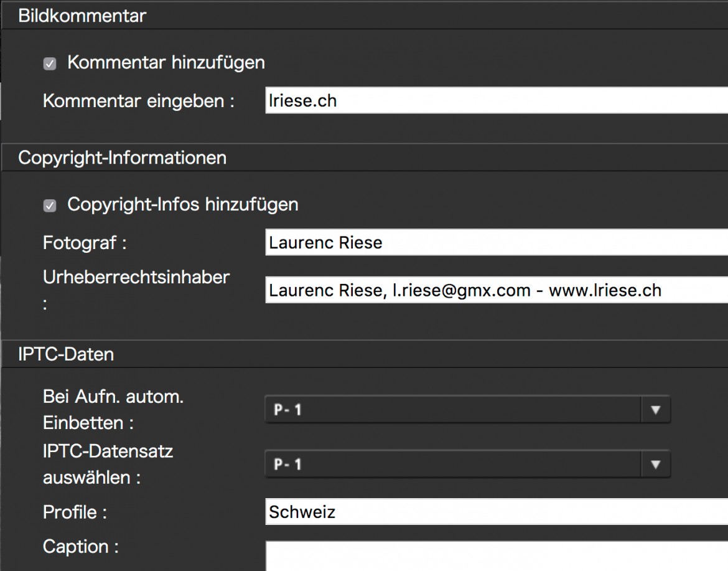This screenshot has width=728, height=571.
Task: Open the Bei Aufn. autom. Einbetten dropdown
Action: pyautogui.click(x=467, y=409)
